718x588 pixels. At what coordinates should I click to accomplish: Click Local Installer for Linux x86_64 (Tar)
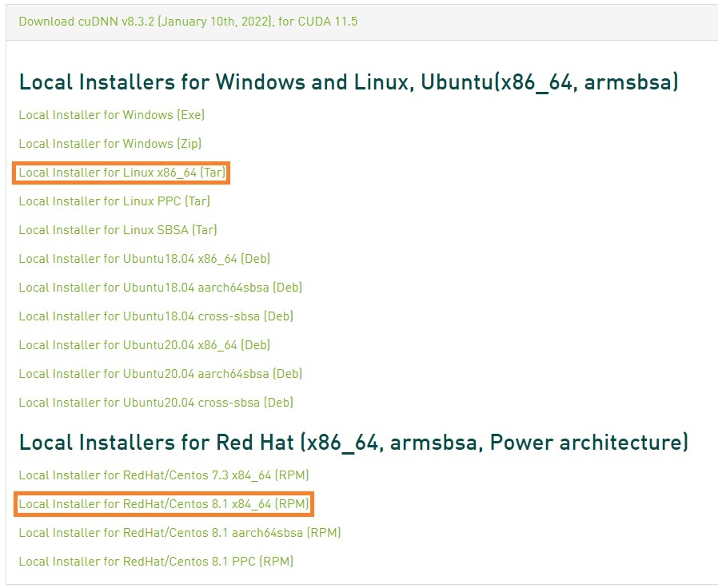click(x=122, y=173)
